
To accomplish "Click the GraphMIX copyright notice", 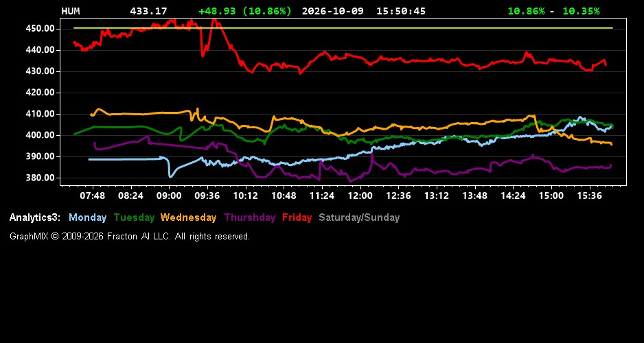I will 130,236.
